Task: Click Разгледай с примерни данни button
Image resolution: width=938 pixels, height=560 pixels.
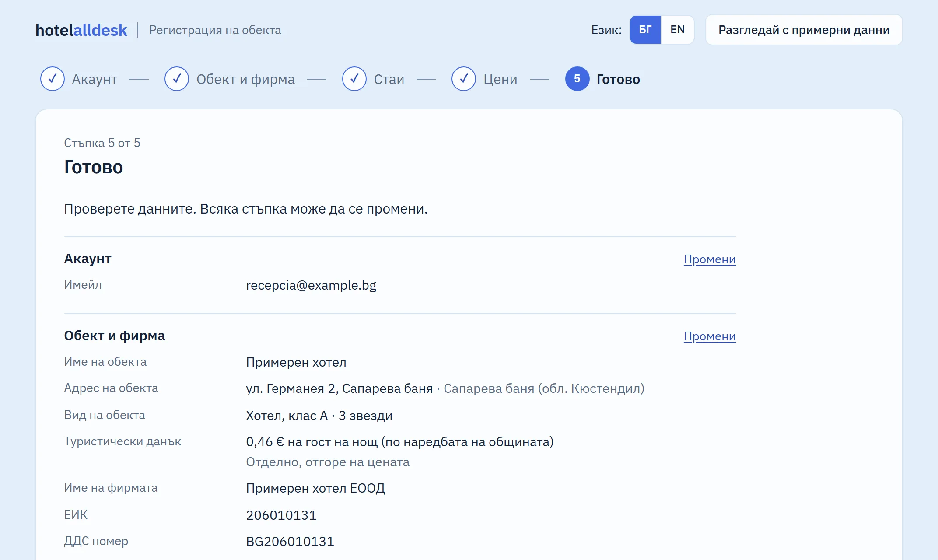Action: tap(804, 30)
